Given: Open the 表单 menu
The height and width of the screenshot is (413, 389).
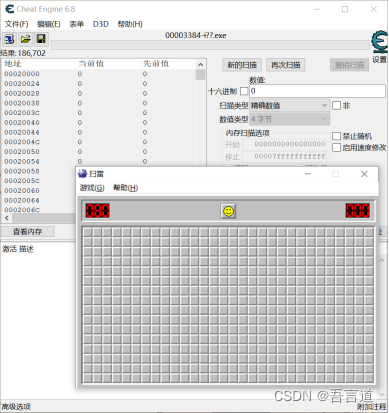Looking at the screenshot, I should click(x=77, y=24).
